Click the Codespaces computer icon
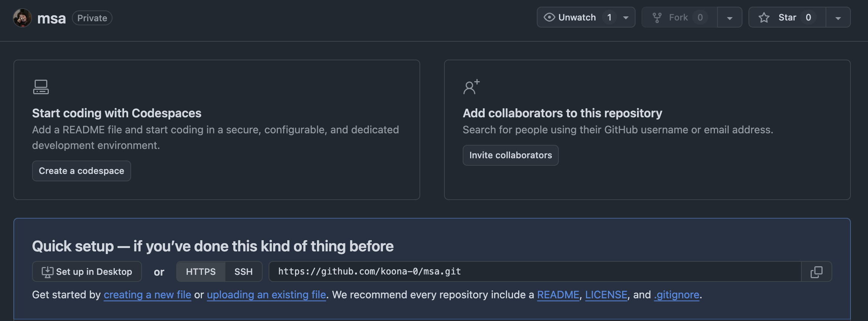The height and width of the screenshot is (321, 868). click(x=41, y=87)
